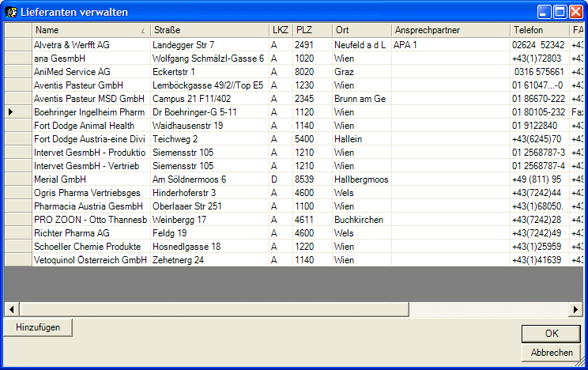Viewport: 588px width, 370px height.
Task: Select the Pharmacia Austria GesmbH cell
Action: pyautogui.click(x=91, y=206)
